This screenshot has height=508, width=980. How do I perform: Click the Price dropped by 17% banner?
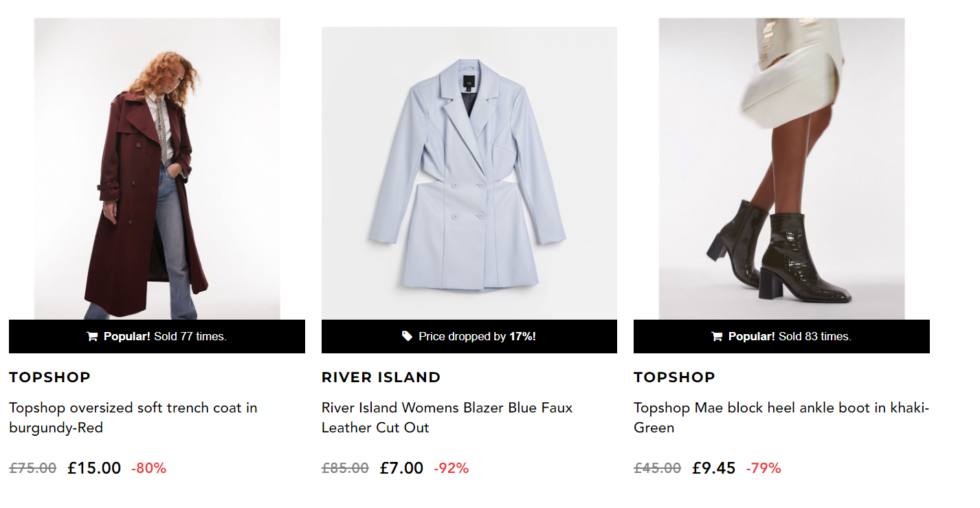469,337
